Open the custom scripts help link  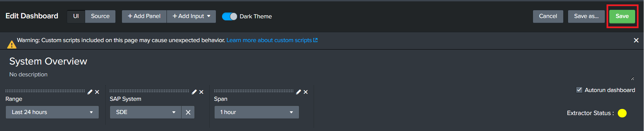272,40
